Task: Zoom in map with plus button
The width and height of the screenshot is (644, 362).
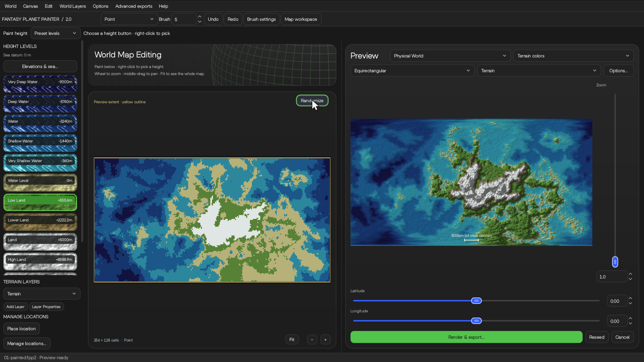Action: [x=325, y=340]
